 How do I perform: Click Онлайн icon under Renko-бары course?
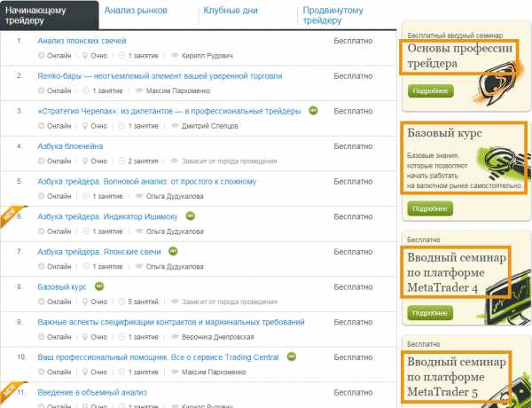[41, 90]
